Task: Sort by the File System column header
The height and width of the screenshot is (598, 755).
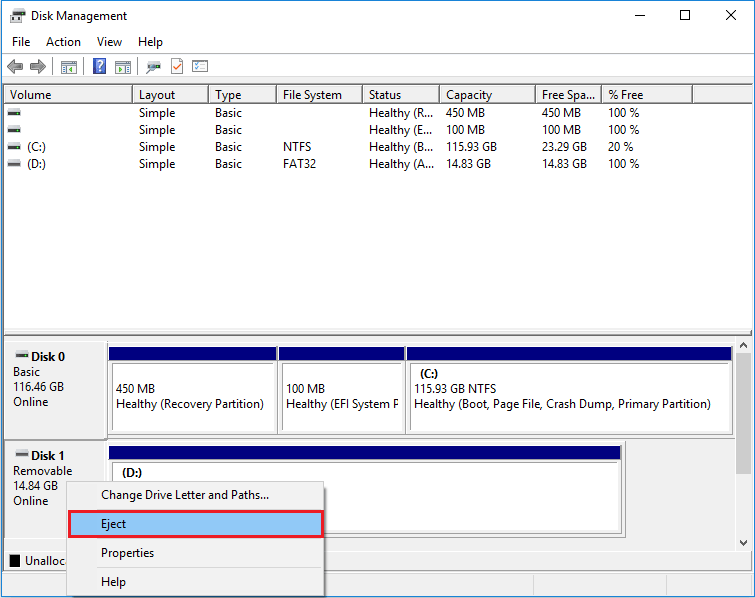Action: (x=320, y=94)
